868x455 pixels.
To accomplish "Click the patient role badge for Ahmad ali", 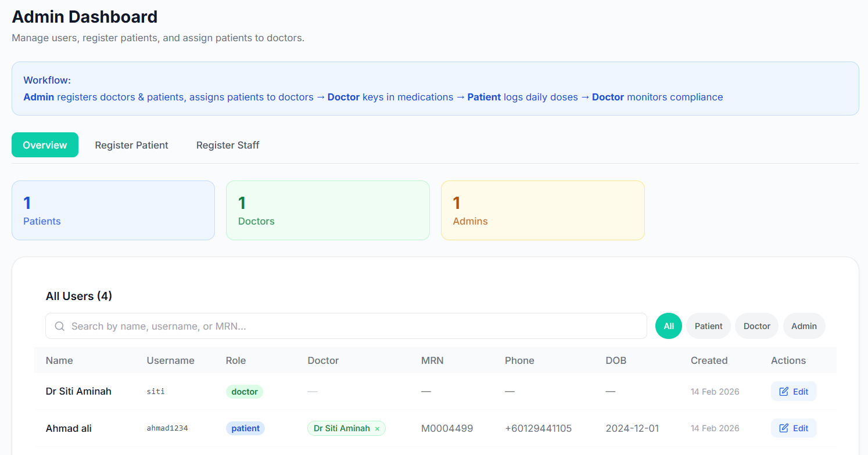I will click(245, 428).
